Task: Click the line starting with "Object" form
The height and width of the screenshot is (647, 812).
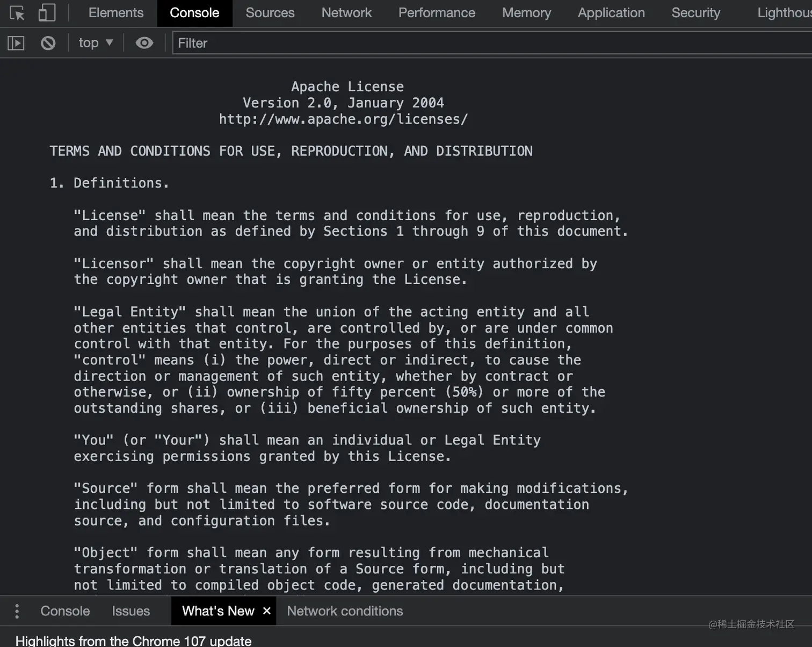Action: (311, 553)
